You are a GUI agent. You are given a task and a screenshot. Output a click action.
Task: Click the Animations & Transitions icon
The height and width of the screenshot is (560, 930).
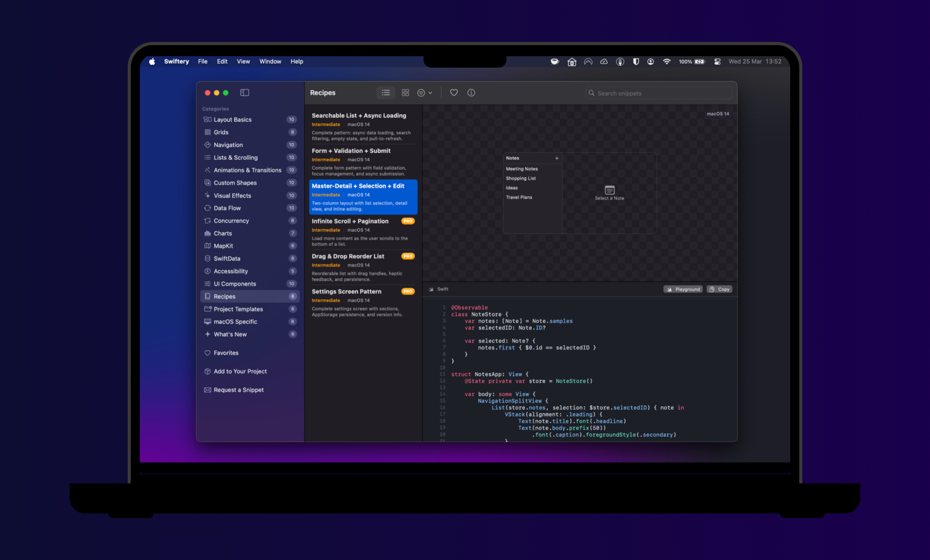click(x=207, y=170)
